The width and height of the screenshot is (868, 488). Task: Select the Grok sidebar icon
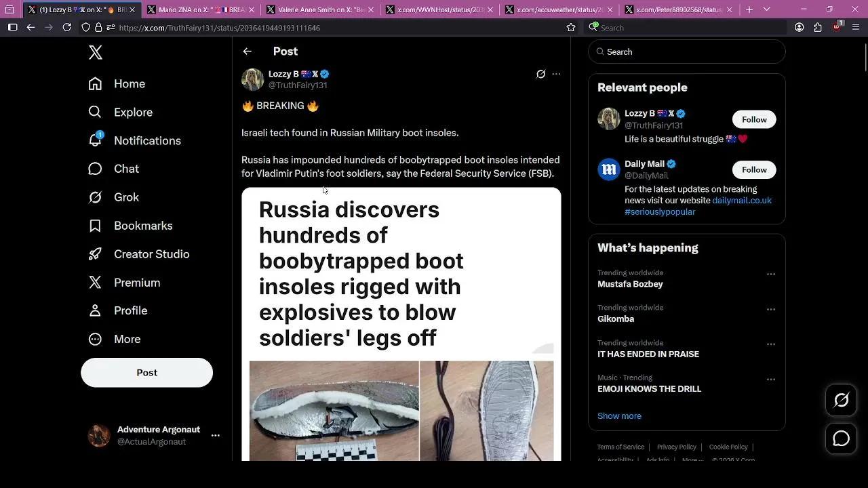coord(126,197)
